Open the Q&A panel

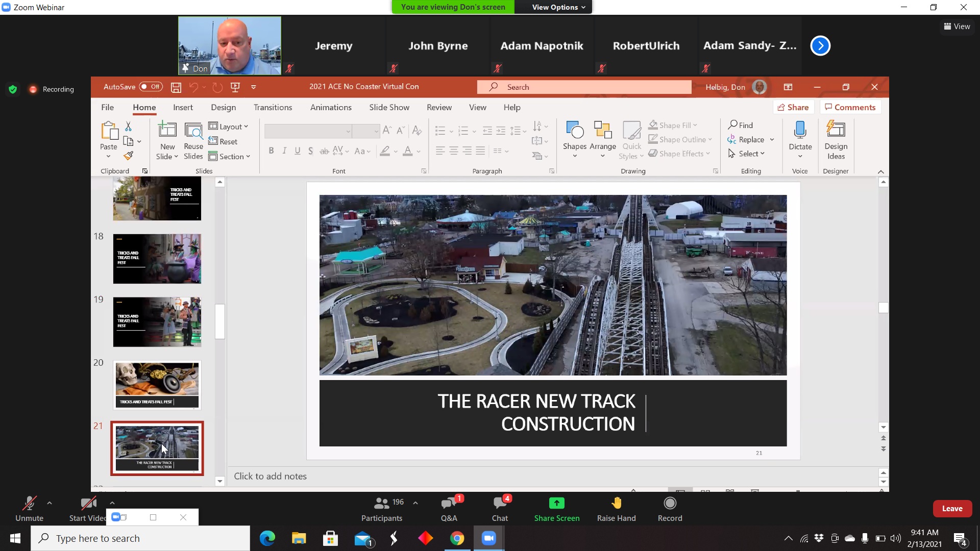449,504
